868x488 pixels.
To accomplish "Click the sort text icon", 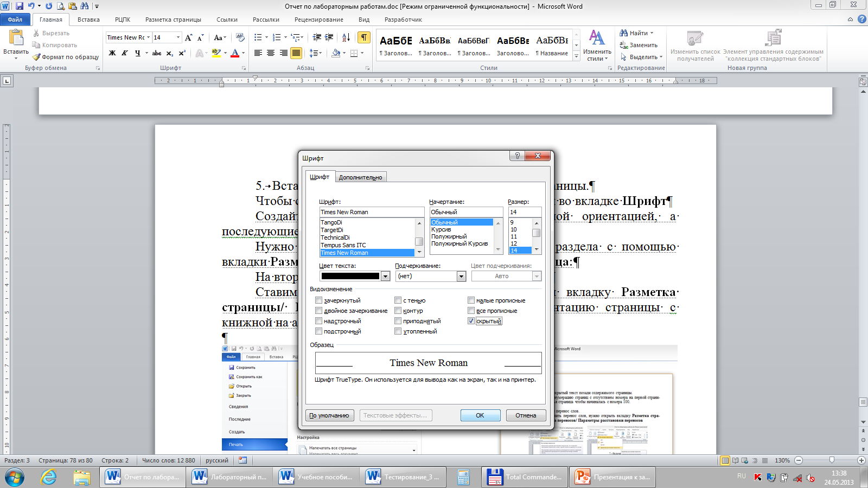I will coord(346,37).
